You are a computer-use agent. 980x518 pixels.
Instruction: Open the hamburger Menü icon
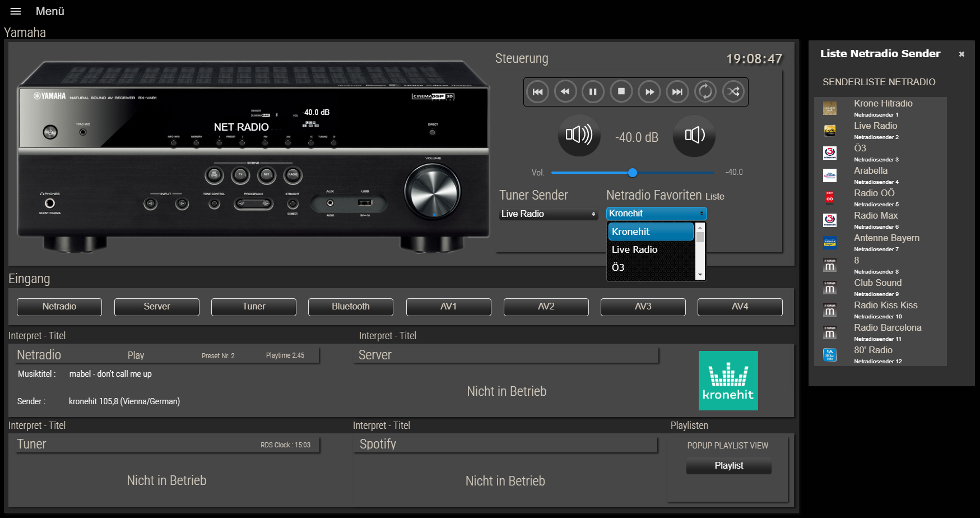point(16,11)
